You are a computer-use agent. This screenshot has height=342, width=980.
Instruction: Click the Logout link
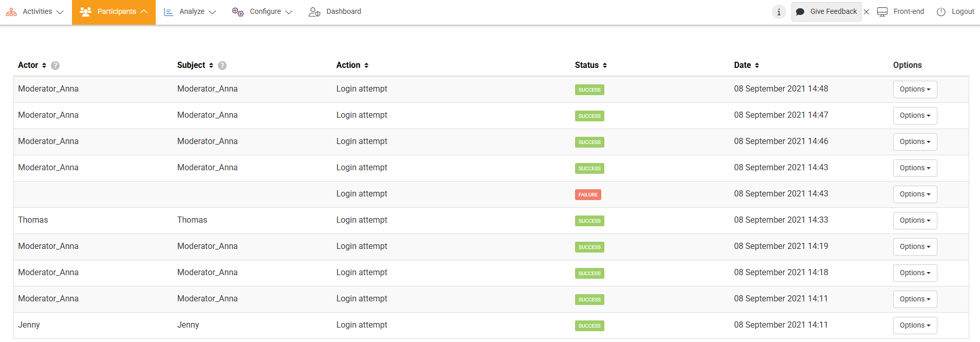pos(955,12)
